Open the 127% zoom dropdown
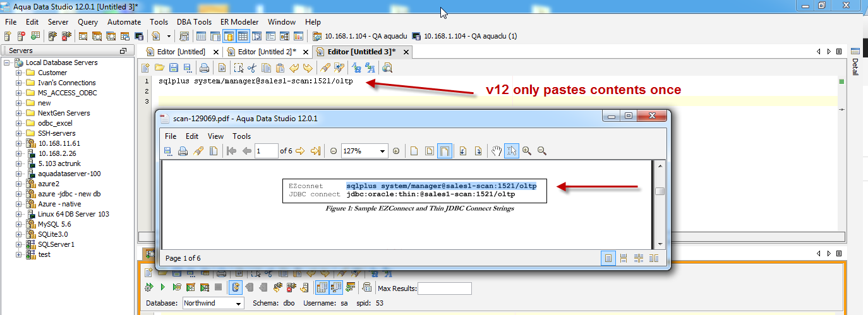This screenshot has width=868, height=315. pos(383,151)
